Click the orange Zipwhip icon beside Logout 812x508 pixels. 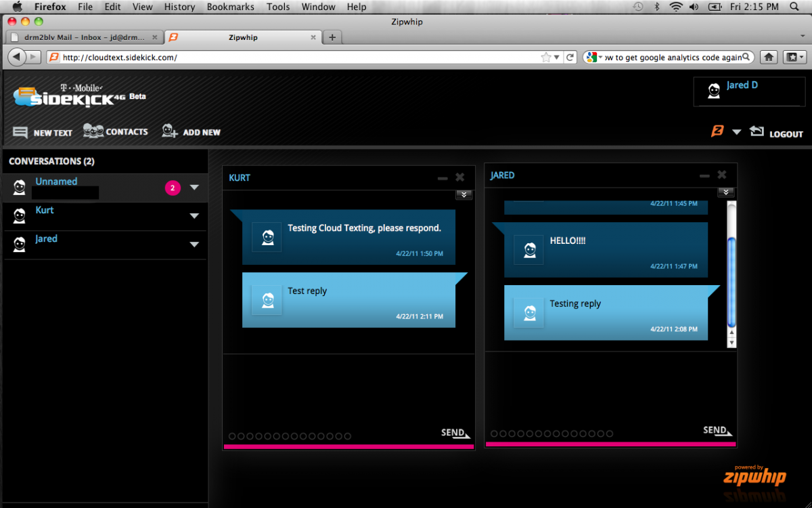(x=717, y=131)
